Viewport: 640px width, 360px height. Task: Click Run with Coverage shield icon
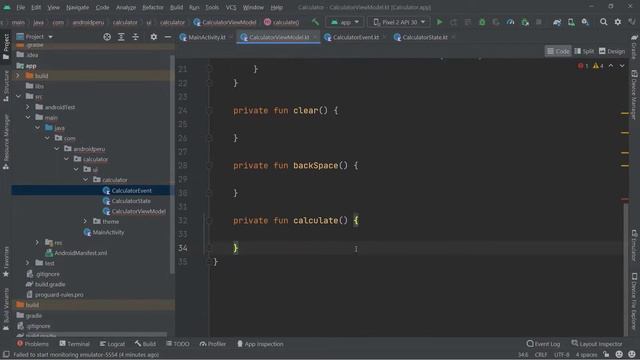(496, 22)
